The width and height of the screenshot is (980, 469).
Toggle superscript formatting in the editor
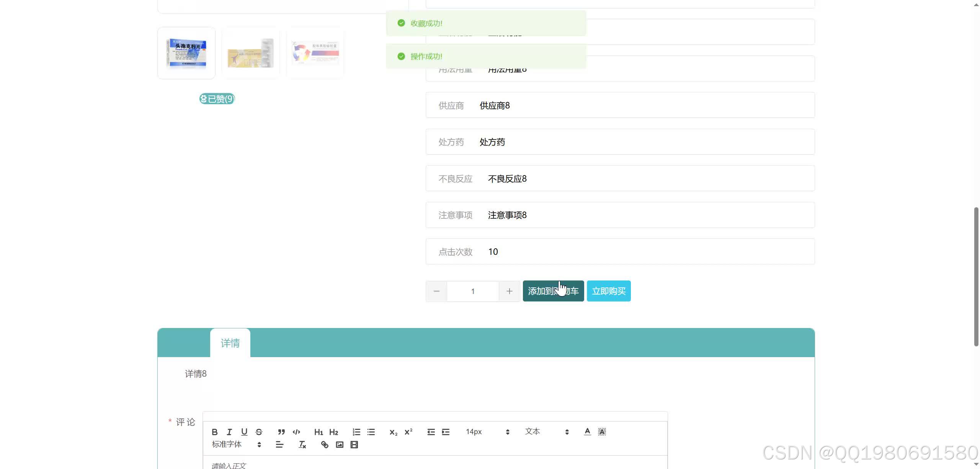pos(408,432)
